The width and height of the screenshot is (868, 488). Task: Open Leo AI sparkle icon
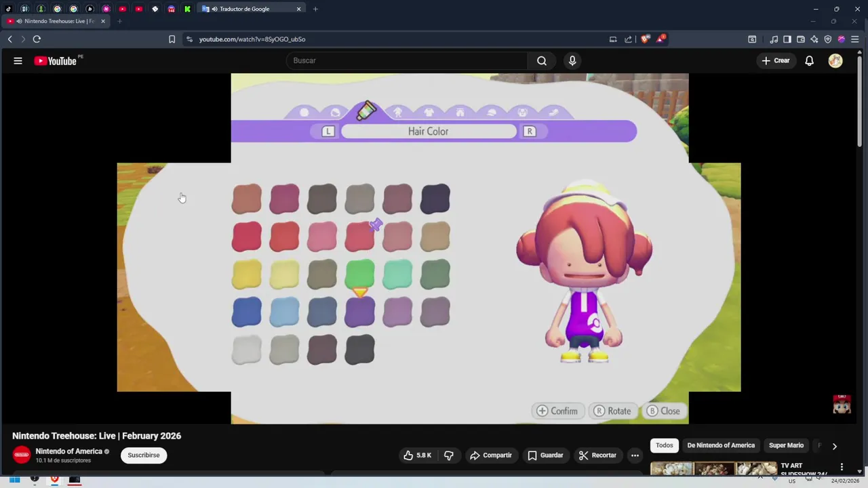click(x=814, y=39)
